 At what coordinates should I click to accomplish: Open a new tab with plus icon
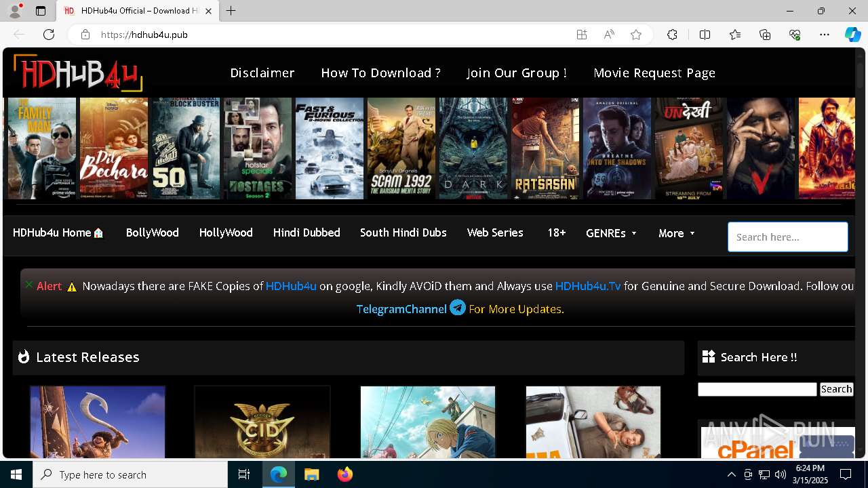pos(231,11)
